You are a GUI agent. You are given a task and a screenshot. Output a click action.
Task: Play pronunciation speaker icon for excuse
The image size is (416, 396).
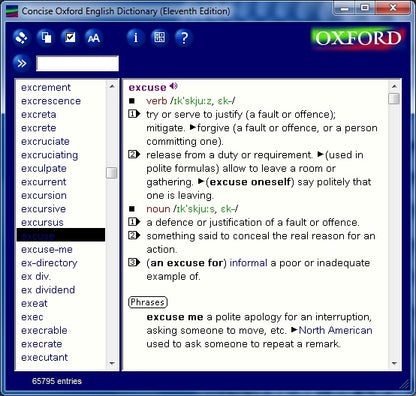[173, 86]
